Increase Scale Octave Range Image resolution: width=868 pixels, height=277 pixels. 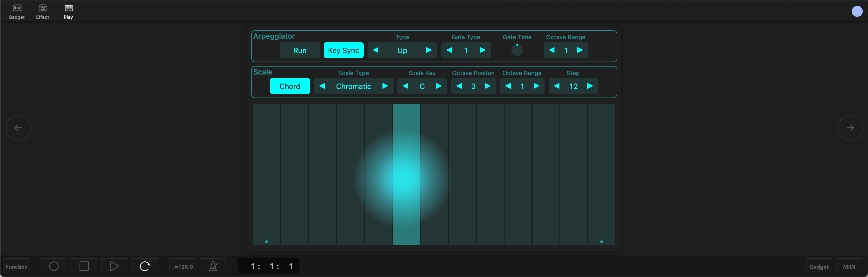pos(536,86)
